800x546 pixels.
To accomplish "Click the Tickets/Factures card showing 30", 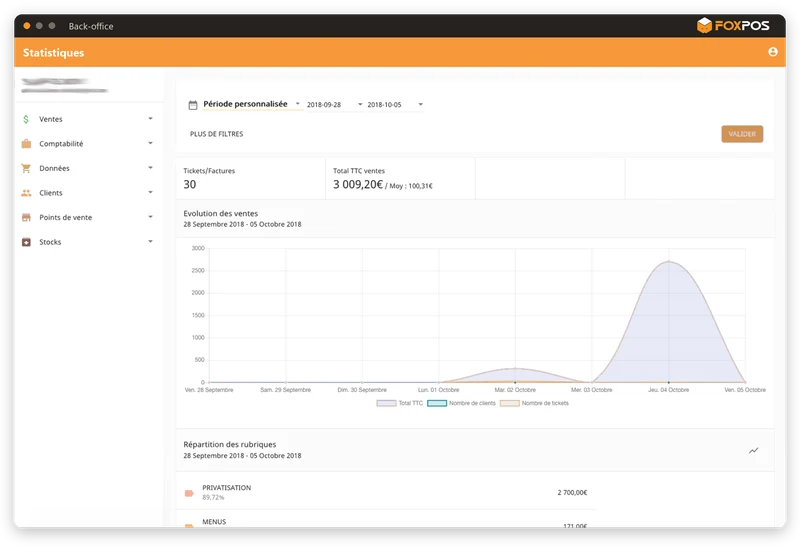I will tap(251, 179).
